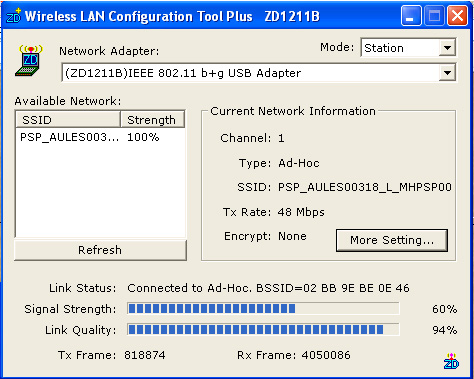
Task: Click the small ZD logo in bottom corner
Action: click(x=451, y=361)
